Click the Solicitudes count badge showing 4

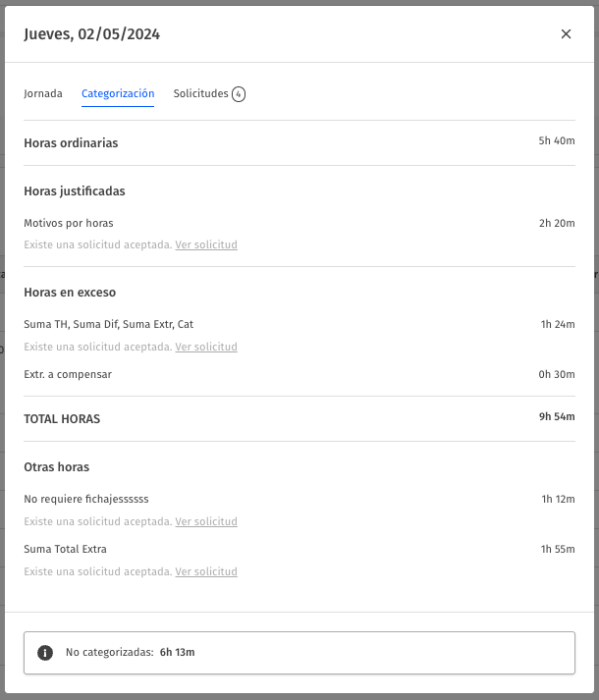pos(239,93)
